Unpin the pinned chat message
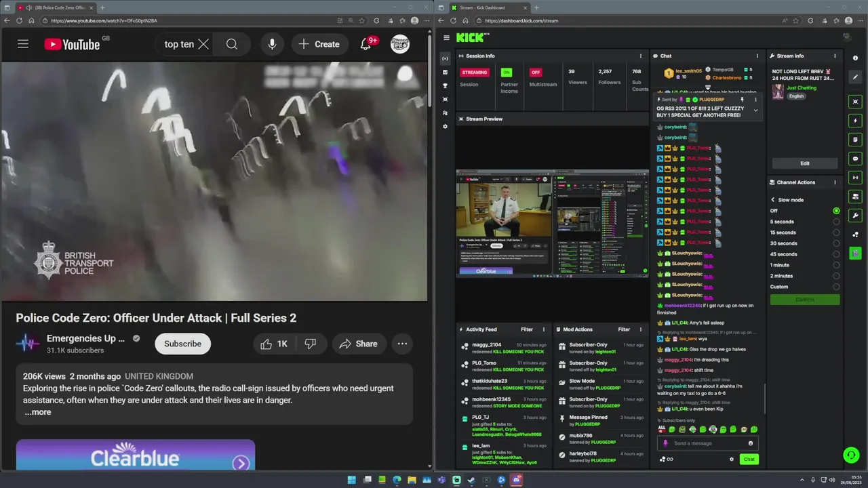The width and height of the screenshot is (868, 488). click(x=743, y=100)
